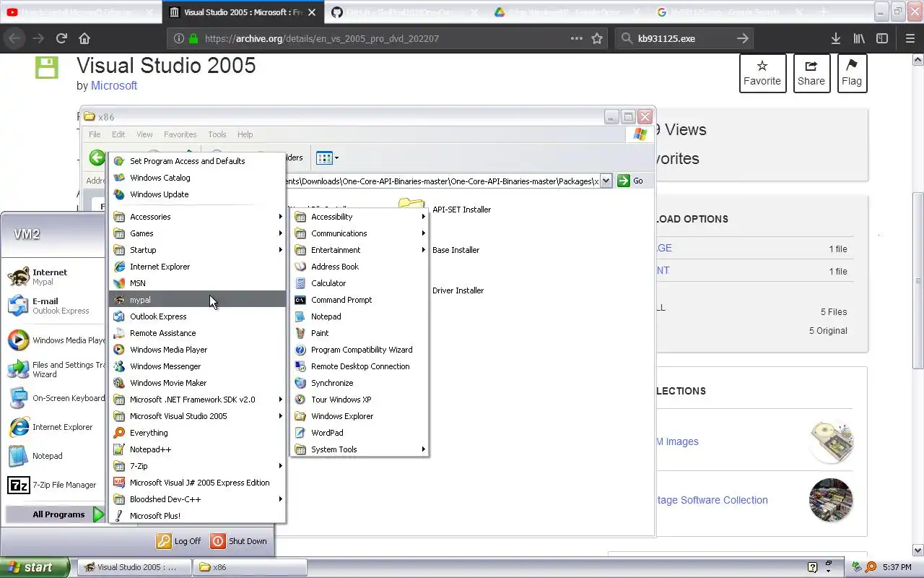924x578 pixels.
Task: Open Windows Update
Action: pos(197,194)
